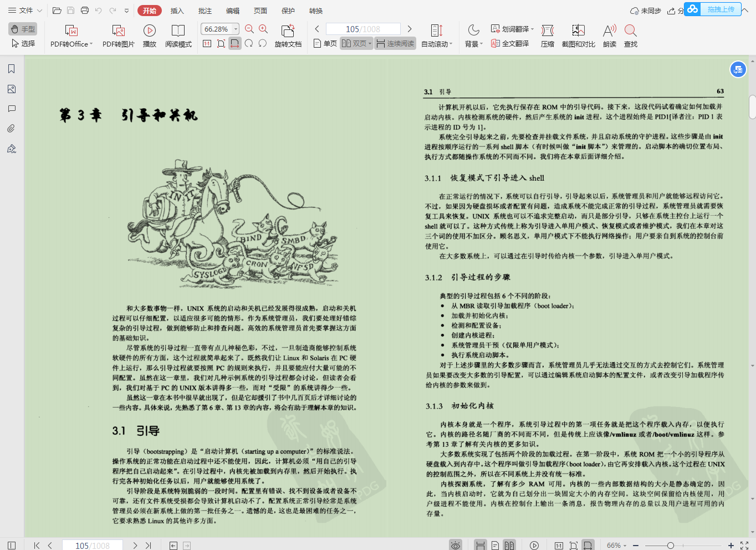756x550 pixels.
Task: Expand 划词翻译 dropdown
Action: point(532,29)
